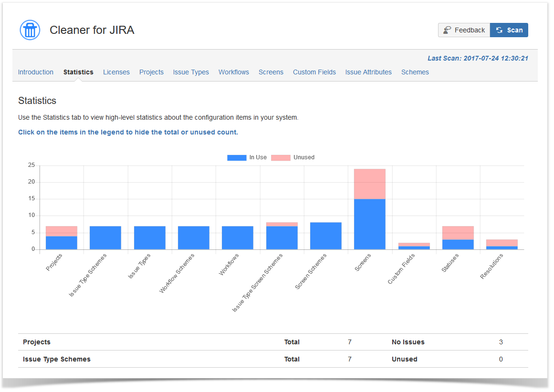Click the Issue Type Schemes bar
Viewport: 554px width, 392px height.
coord(105,237)
